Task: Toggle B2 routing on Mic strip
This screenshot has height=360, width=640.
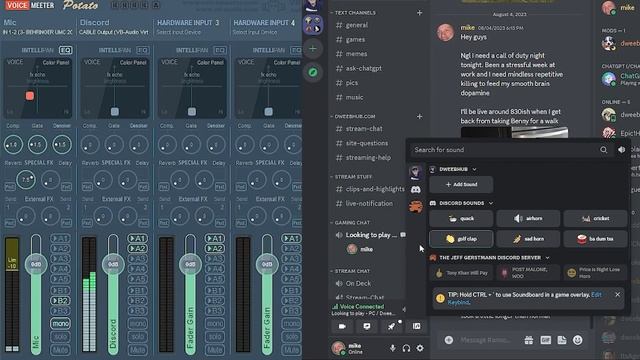Action: click(x=60, y=300)
